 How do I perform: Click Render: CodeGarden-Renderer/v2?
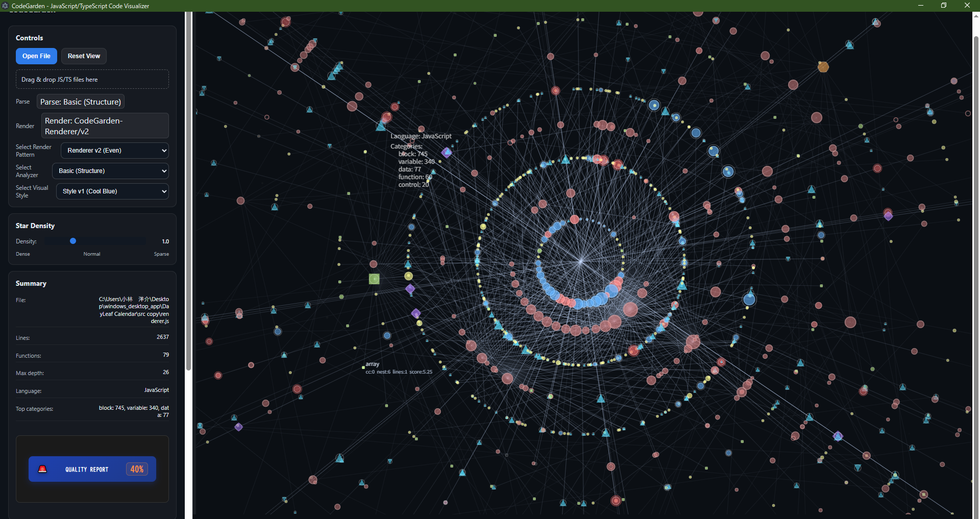click(x=105, y=126)
